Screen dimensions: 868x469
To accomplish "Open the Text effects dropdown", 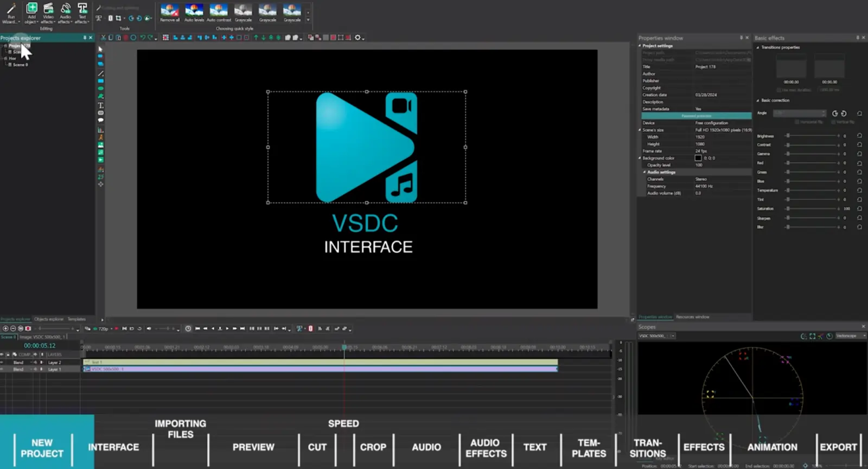I will click(x=82, y=14).
